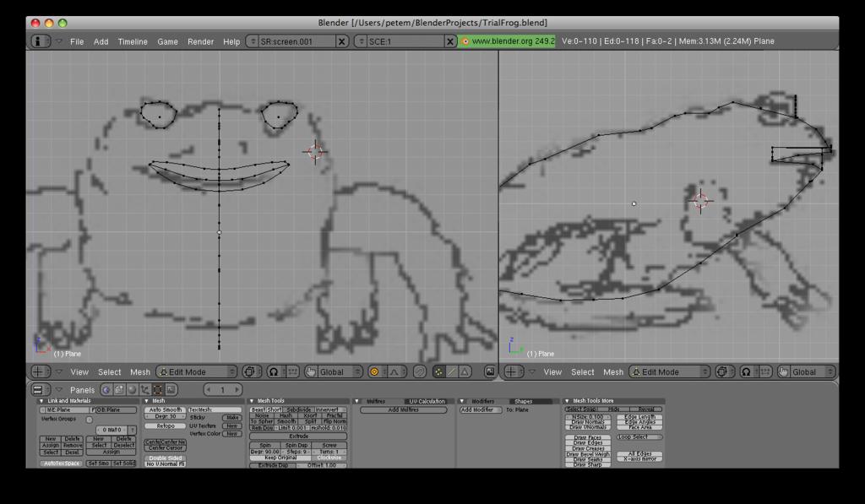This screenshot has height=504, width=865.
Task: Switch to Object context icon in Panels header
Action: pos(145,389)
